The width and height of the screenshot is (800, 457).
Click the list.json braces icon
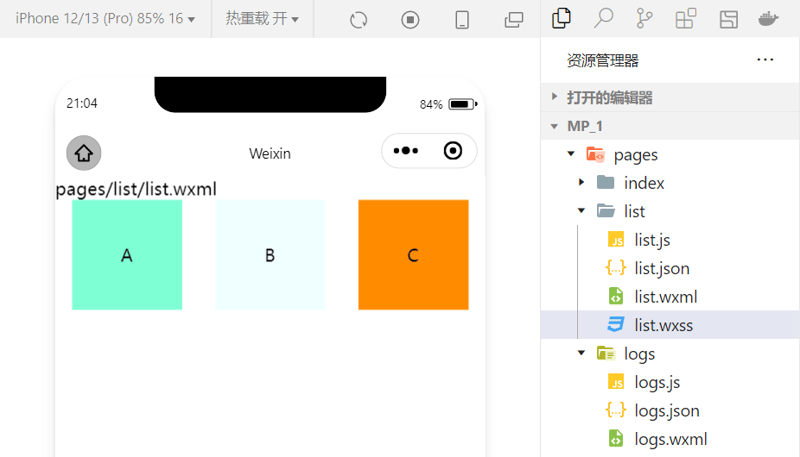click(x=616, y=268)
